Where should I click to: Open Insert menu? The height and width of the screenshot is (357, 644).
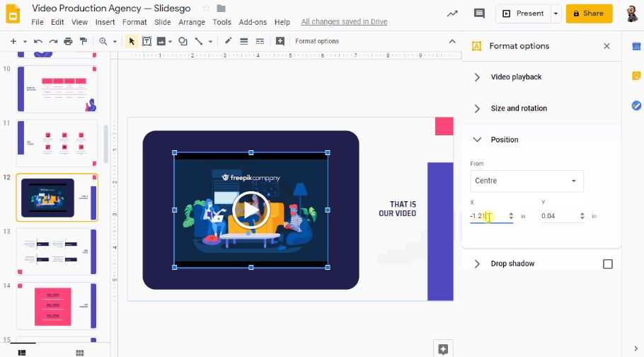point(105,22)
